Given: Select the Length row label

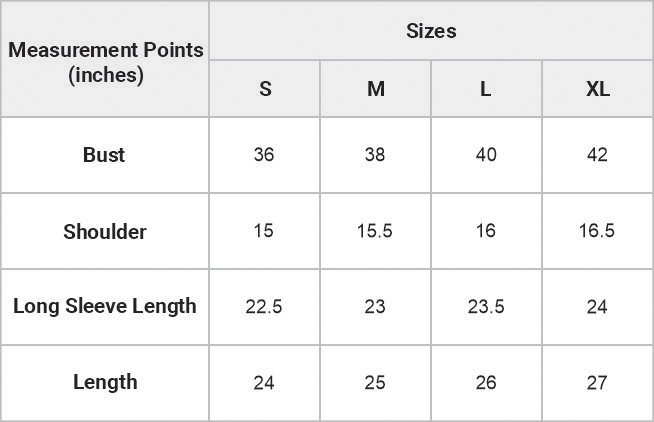Looking at the screenshot, I should (x=105, y=382).
